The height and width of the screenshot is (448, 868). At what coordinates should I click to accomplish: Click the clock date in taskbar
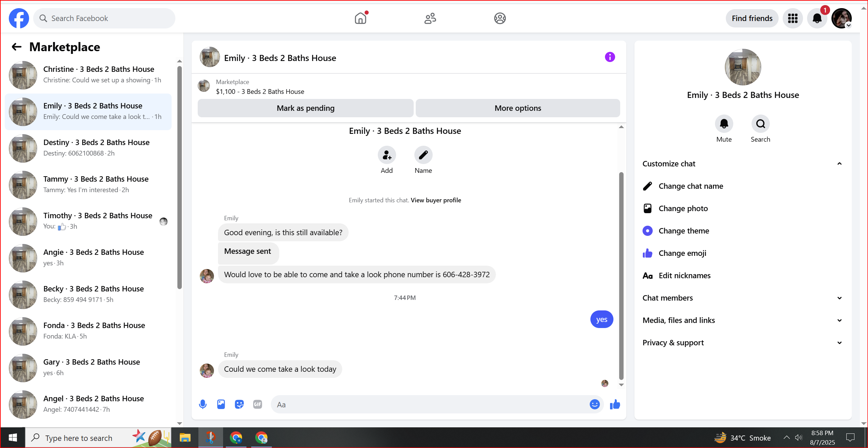coord(822,437)
